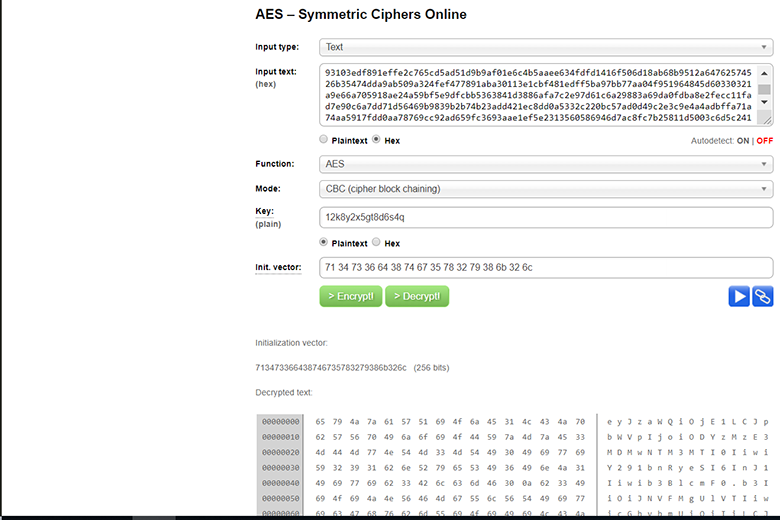This screenshot has width=780, height=520.
Task: Open the Mode dropdown showing CBC
Action: (x=546, y=188)
